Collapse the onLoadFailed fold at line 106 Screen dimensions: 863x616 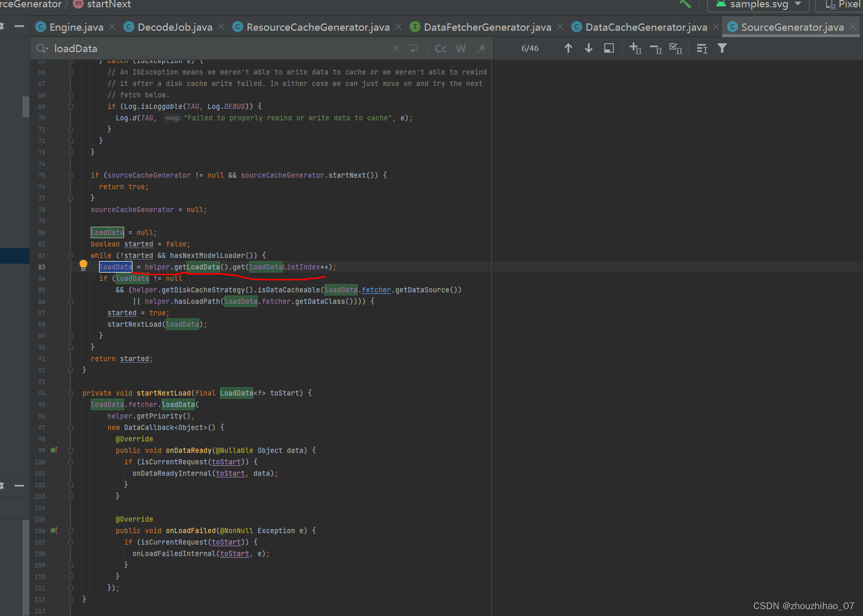pos(70,531)
